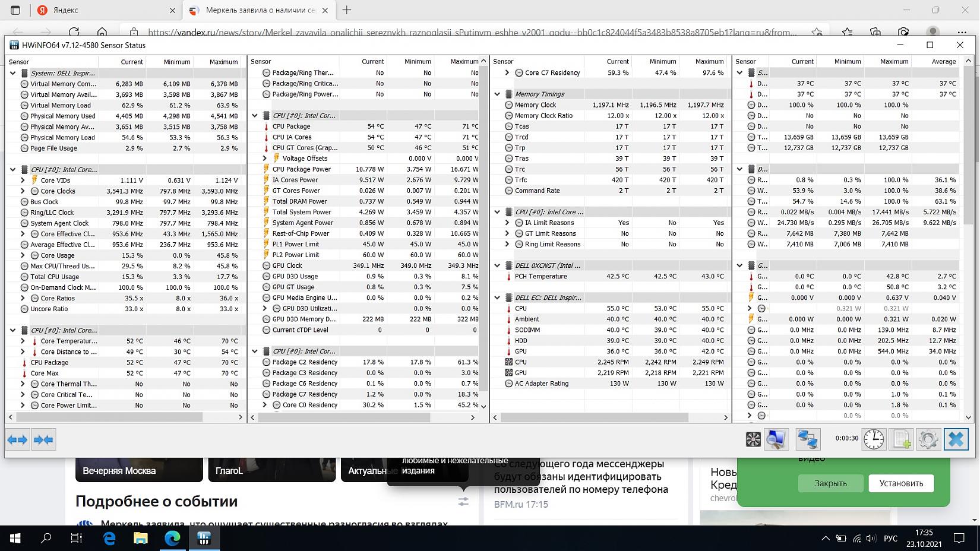Image resolution: width=980 pixels, height=551 pixels.
Task: Click the battery icon in the system tray
Action: pyautogui.click(x=841, y=539)
